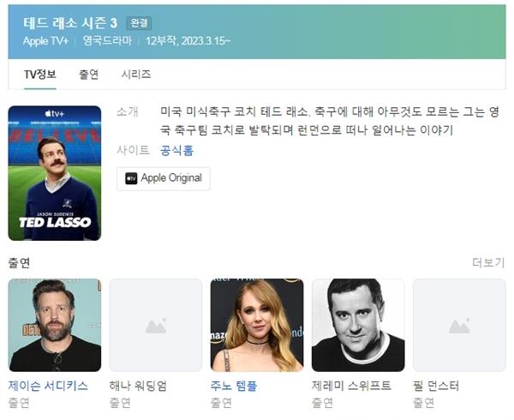Click the Apple TV icon in Apple Original button
The width and height of the screenshot is (514, 420).
pyautogui.click(x=131, y=178)
